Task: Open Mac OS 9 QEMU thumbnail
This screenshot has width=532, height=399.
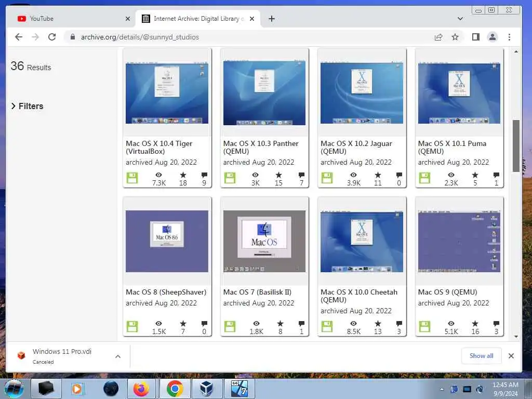Action: coord(459,241)
